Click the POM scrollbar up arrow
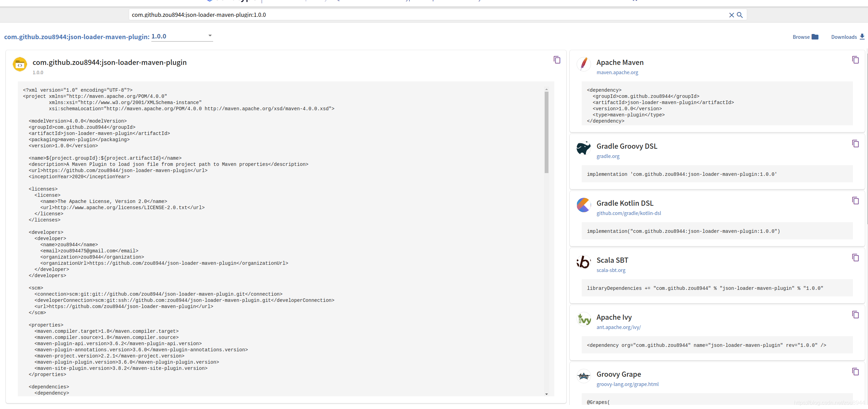 [x=546, y=90]
